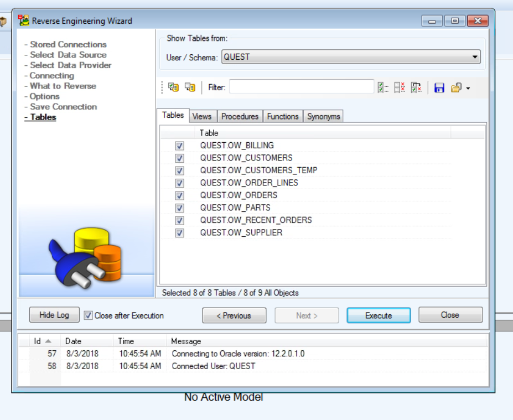This screenshot has height=420, width=513.
Task: Close wizard with red X button
Action: click(x=478, y=20)
